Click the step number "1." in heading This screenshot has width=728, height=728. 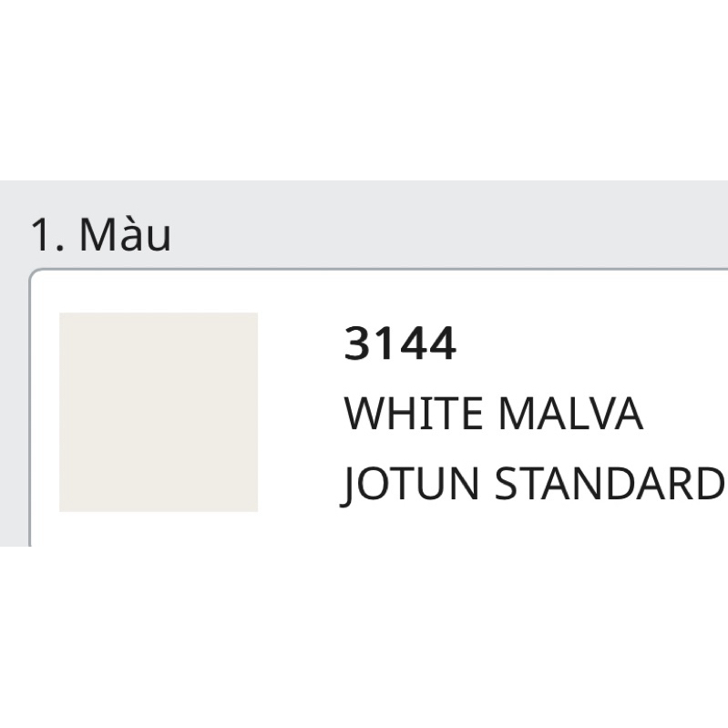click(47, 236)
